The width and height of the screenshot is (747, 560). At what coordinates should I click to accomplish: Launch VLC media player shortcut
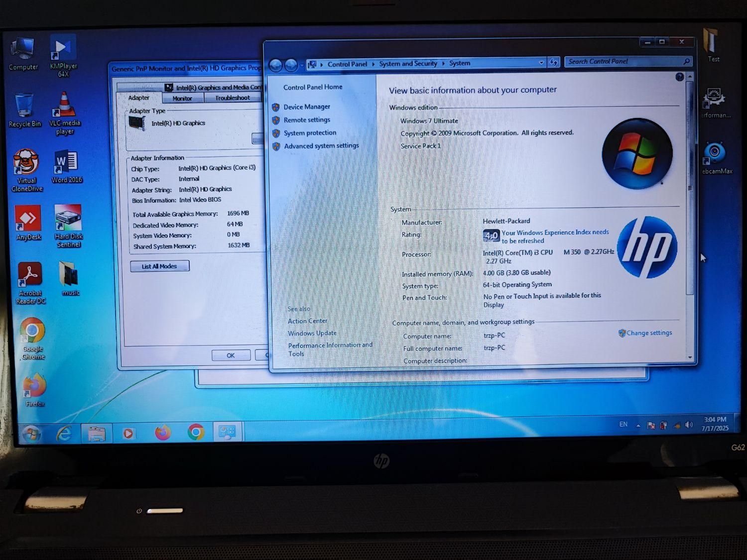[x=65, y=113]
